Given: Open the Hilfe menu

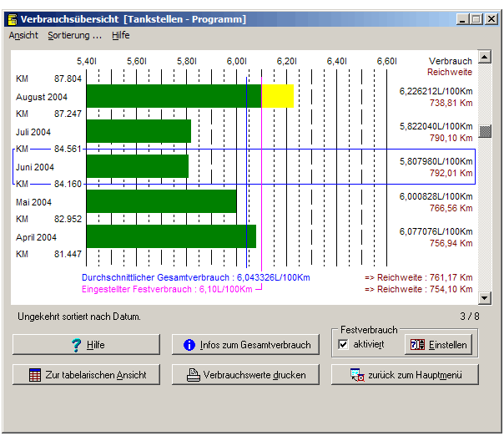Looking at the screenshot, I should [x=121, y=36].
